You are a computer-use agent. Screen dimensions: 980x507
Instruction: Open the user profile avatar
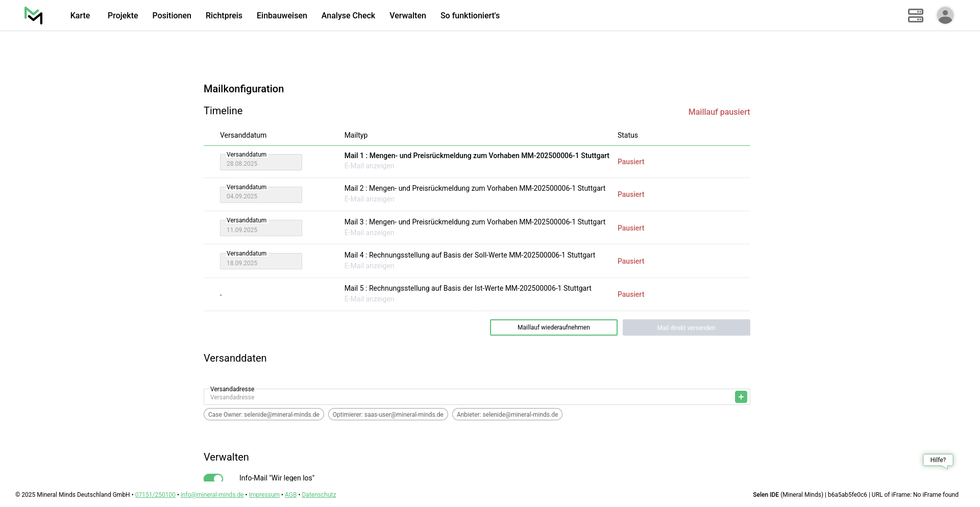945,15
